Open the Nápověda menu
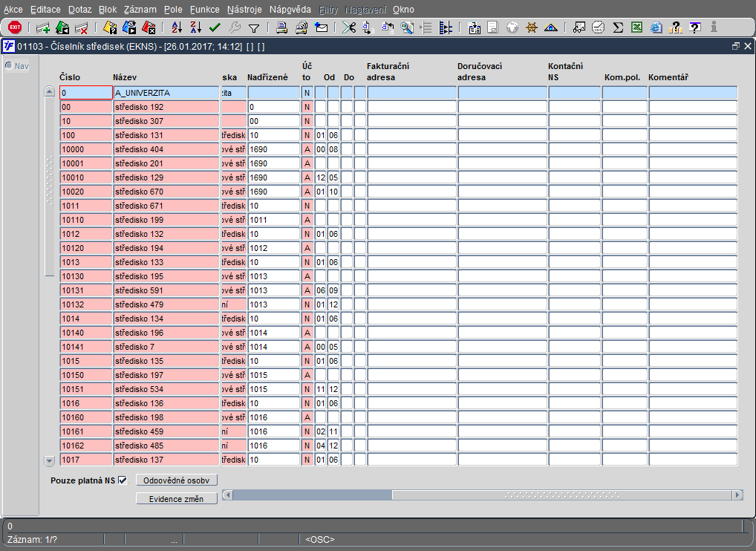 coord(290,10)
